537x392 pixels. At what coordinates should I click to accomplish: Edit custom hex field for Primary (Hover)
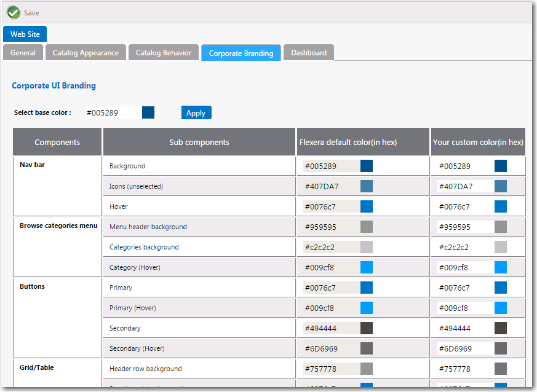coord(464,308)
